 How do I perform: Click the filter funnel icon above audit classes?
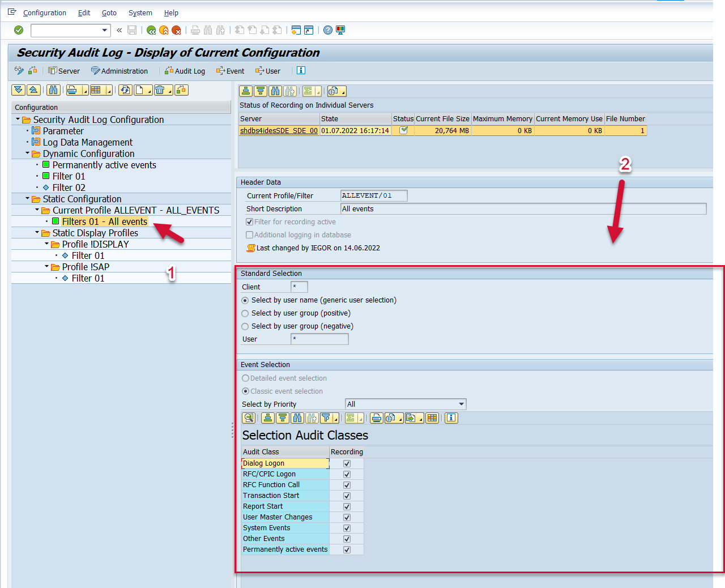tap(326, 418)
